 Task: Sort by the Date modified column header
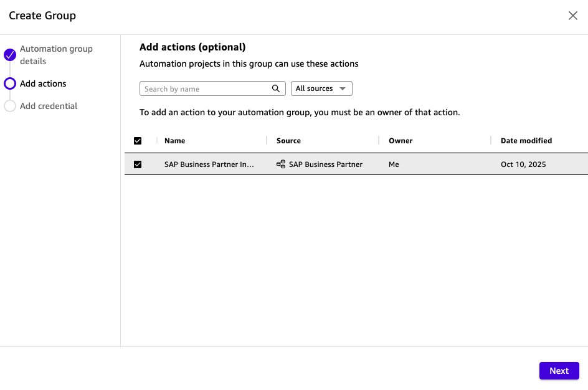point(526,141)
